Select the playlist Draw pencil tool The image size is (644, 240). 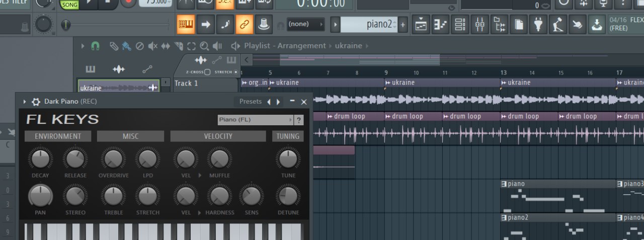pyautogui.click(x=114, y=46)
